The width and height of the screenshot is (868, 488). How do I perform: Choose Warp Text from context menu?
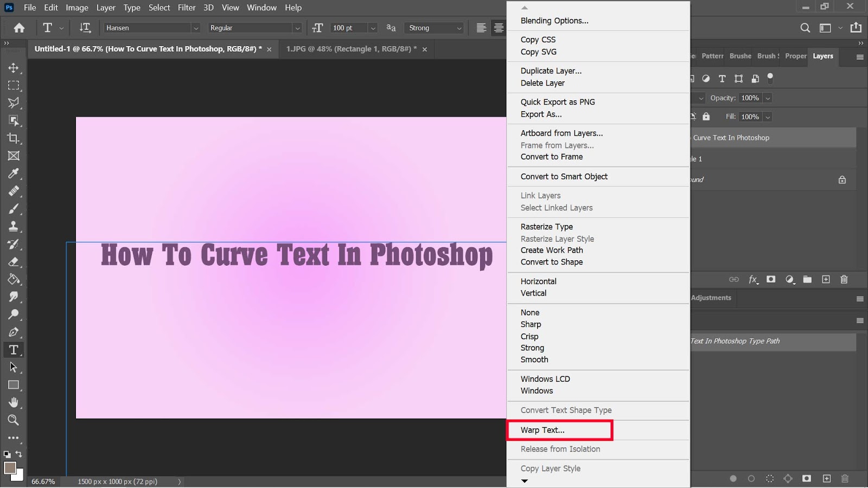pyautogui.click(x=542, y=430)
